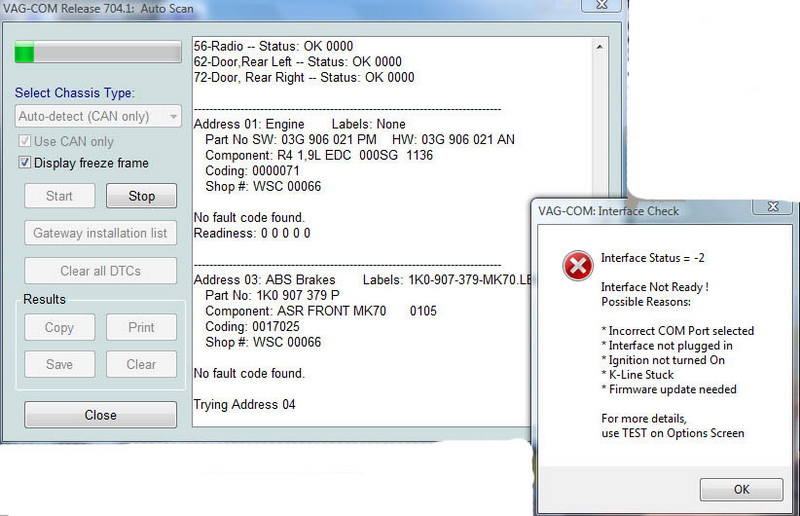800x516 pixels.
Task: Click the X of the Auto Scan window
Action: coord(602,5)
